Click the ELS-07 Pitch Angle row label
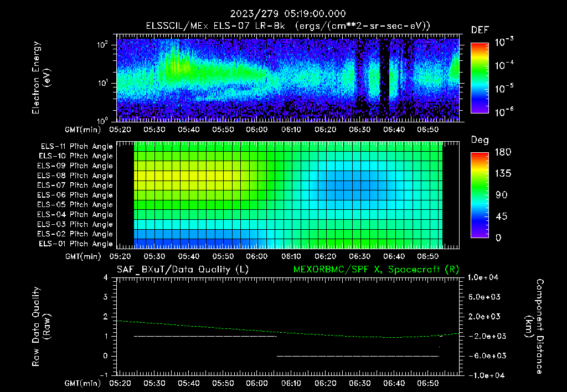 pos(75,185)
